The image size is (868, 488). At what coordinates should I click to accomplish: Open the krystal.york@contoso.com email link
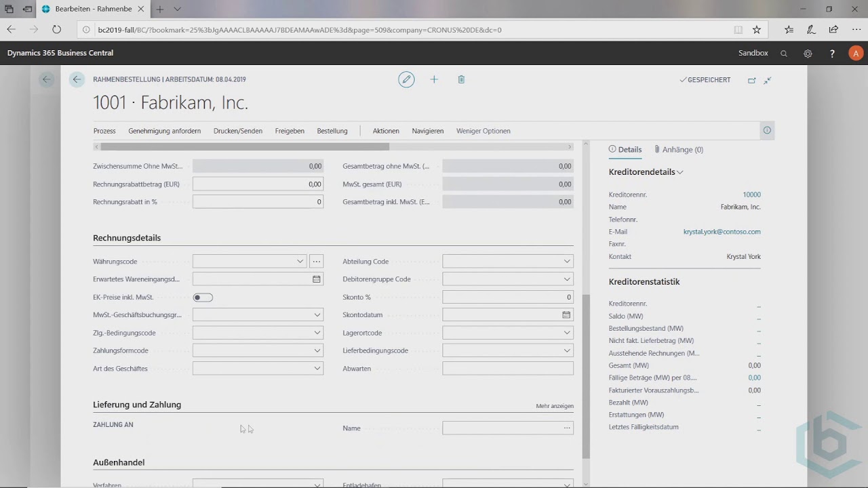[x=722, y=232]
